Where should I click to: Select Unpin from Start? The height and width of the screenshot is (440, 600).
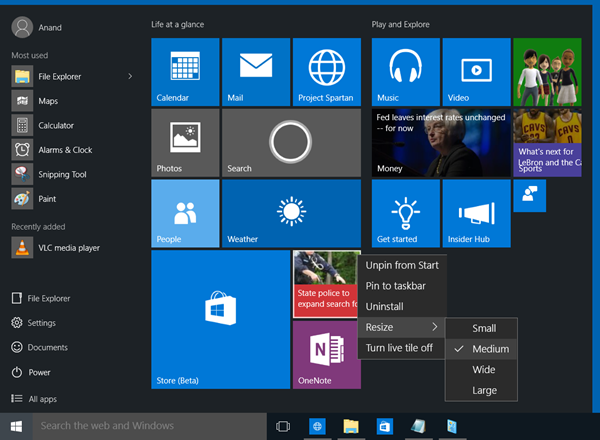click(402, 265)
